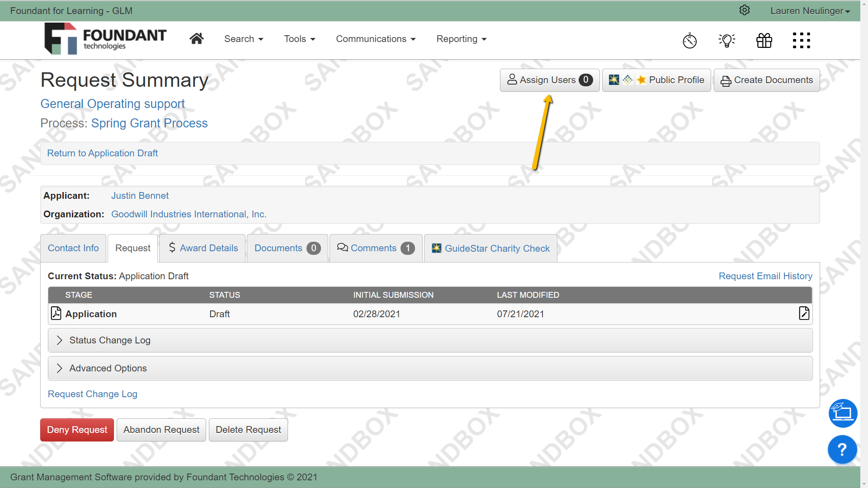Open the Request Change Log link
Screen dimensions: 868x488
coord(92,394)
